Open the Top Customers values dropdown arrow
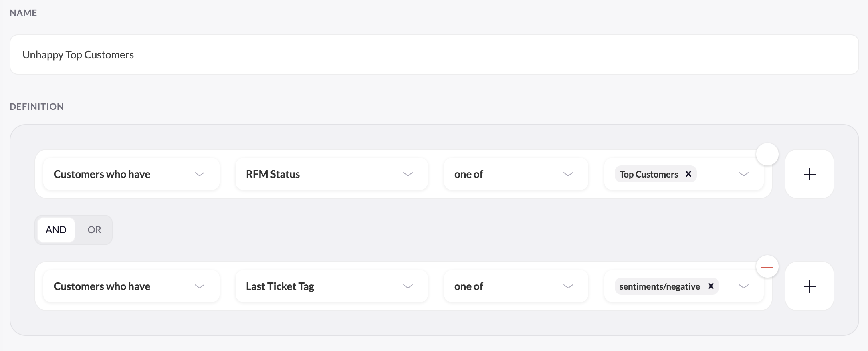This screenshot has width=868, height=351. (x=744, y=174)
